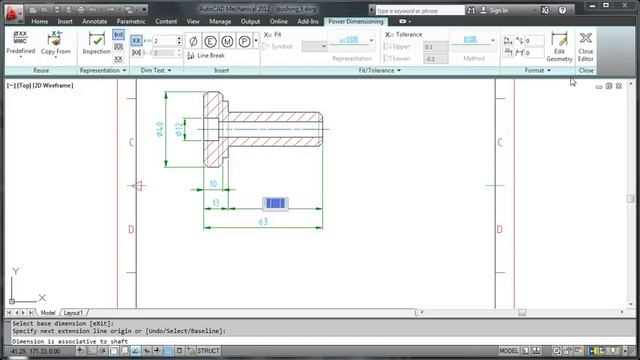Switch to the Layout1 tab
The width and height of the screenshot is (640, 360).
click(x=73, y=313)
